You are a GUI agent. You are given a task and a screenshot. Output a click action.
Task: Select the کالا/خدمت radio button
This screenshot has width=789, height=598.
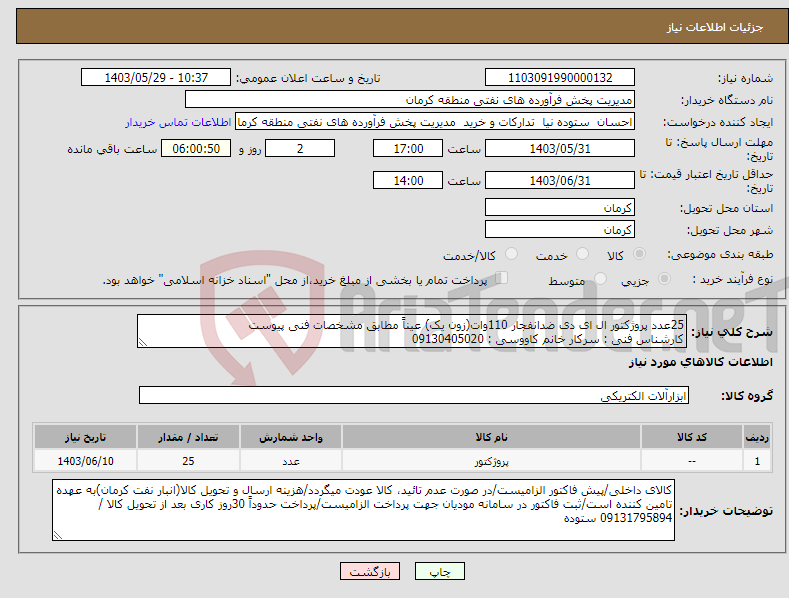511,254
